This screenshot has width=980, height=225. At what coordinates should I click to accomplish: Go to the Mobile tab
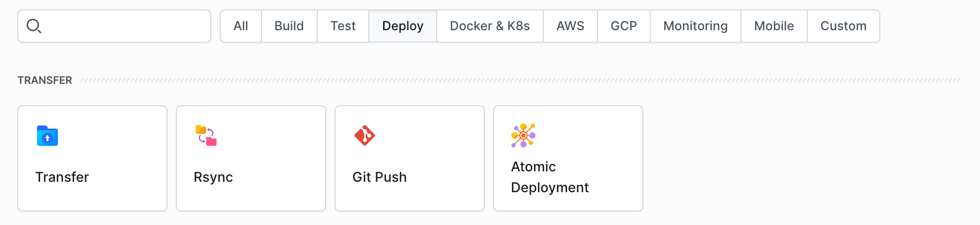pyautogui.click(x=774, y=26)
